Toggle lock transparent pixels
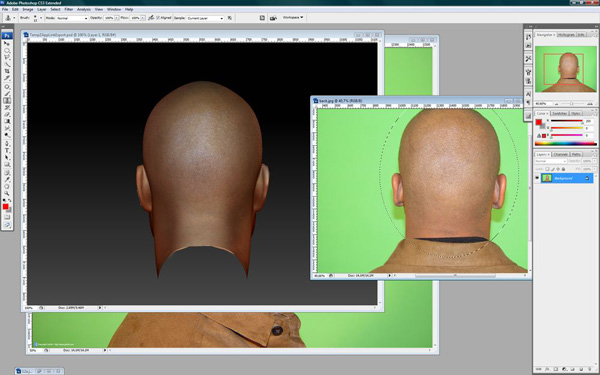 547,169
